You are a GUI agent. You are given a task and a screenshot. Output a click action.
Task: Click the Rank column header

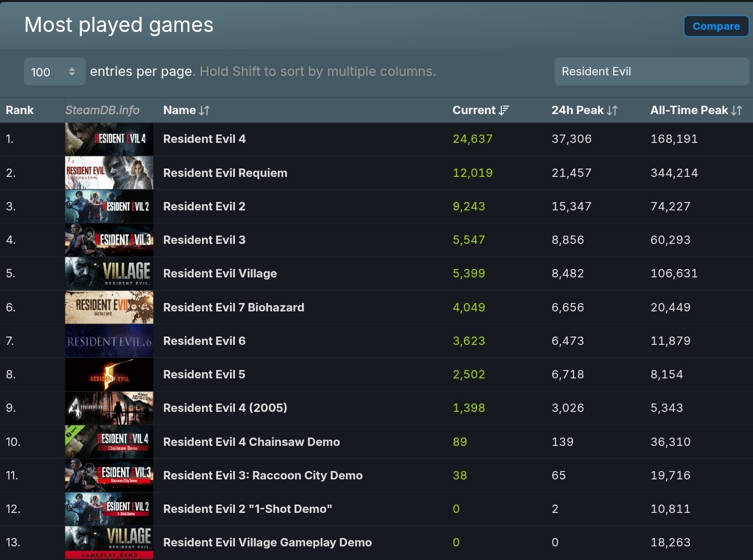pyautogui.click(x=20, y=110)
